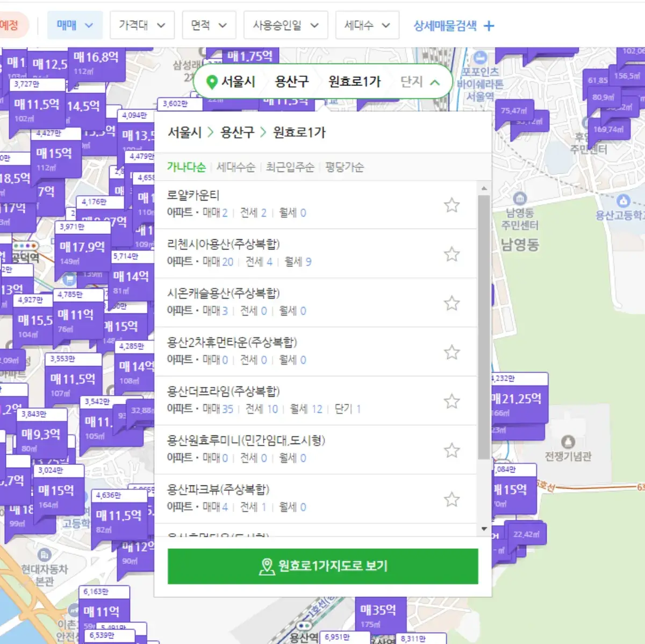Open the 가격대 filter dropdown
This screenshot has height=644, width=645.
point(142,25)
